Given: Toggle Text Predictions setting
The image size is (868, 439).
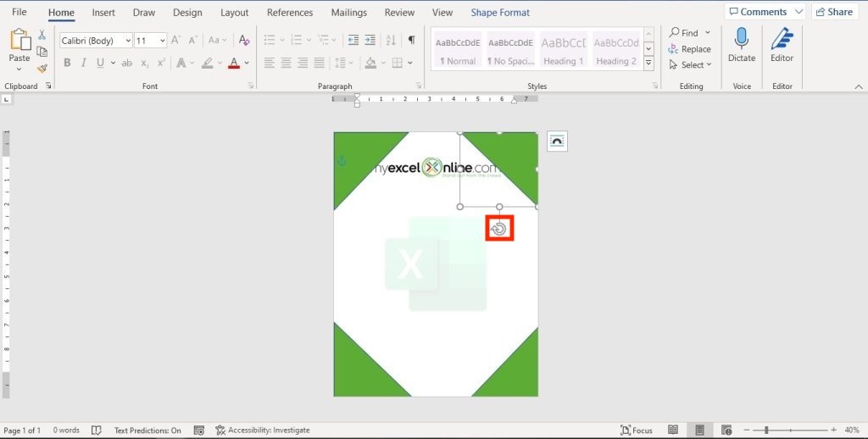Looking at the screenshot, I should click(147, 431).
